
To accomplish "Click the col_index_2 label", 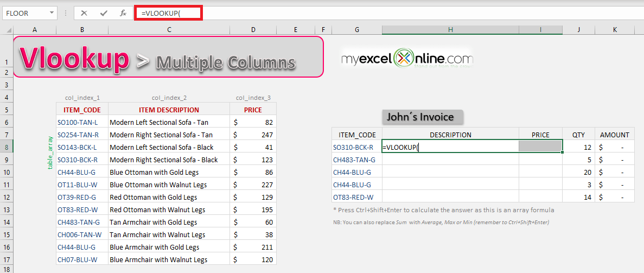I will tap(169, 98).
